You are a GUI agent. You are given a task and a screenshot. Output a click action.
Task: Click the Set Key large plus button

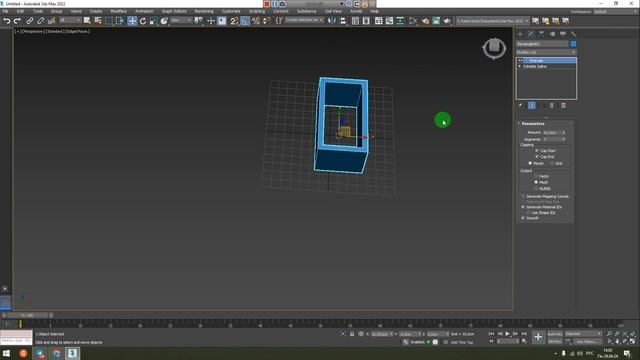coord(538,337)
